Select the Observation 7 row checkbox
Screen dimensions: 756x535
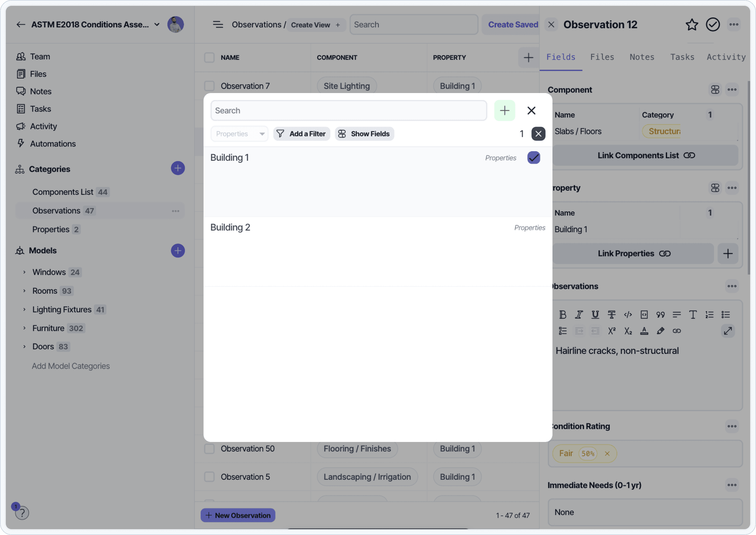pos(209,86)
